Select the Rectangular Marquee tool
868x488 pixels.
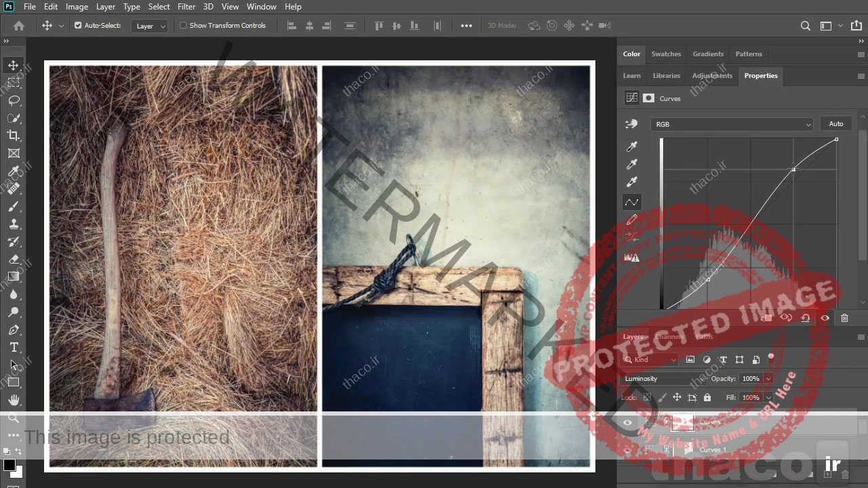(14, 83)
